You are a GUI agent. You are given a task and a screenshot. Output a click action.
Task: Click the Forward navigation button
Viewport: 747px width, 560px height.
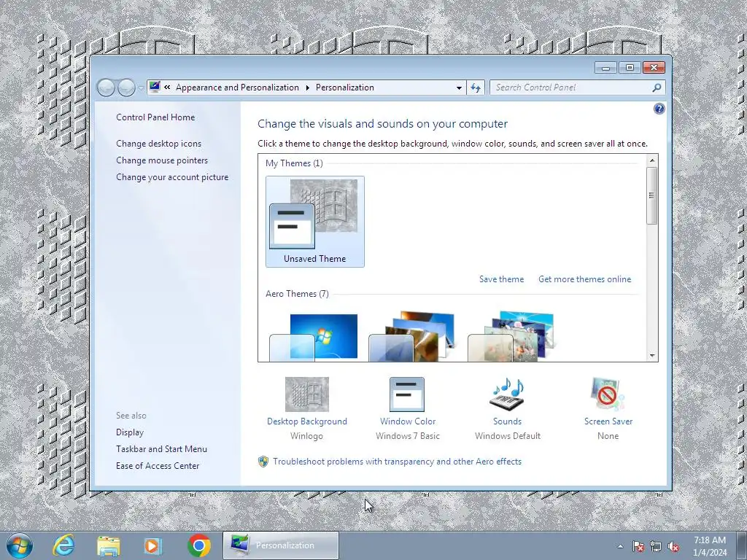[x=126, y=87]
